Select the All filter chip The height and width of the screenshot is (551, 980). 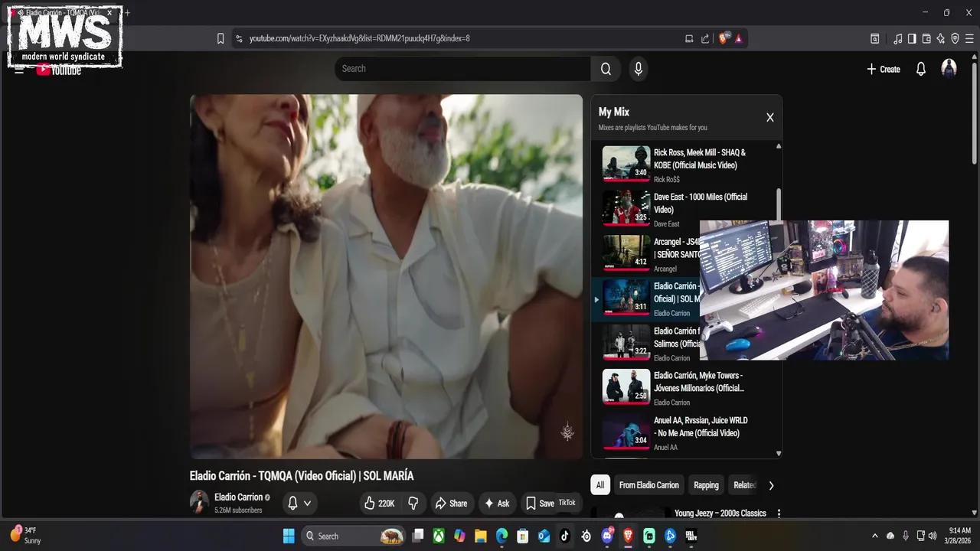click(600, 485)
